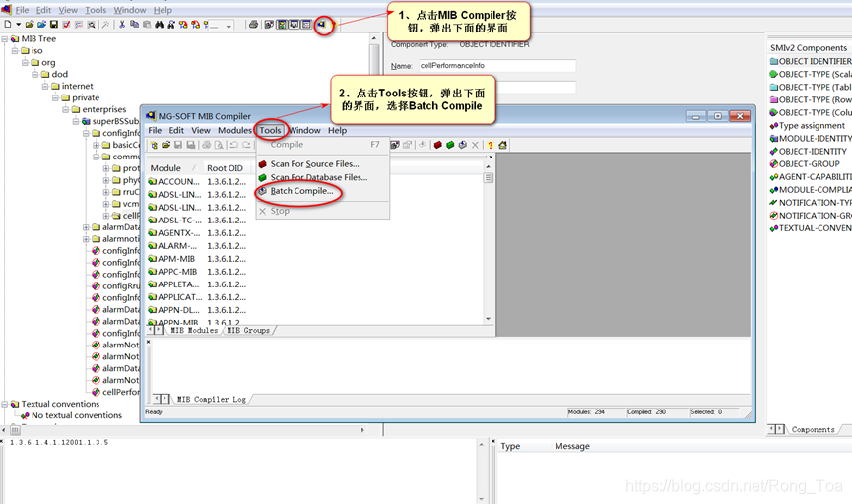Image resolution: width=852 pixels, height=504 pixels.
Task: Click the Save floppy icon in main toolbar
Action: click(x=54, y=25)
